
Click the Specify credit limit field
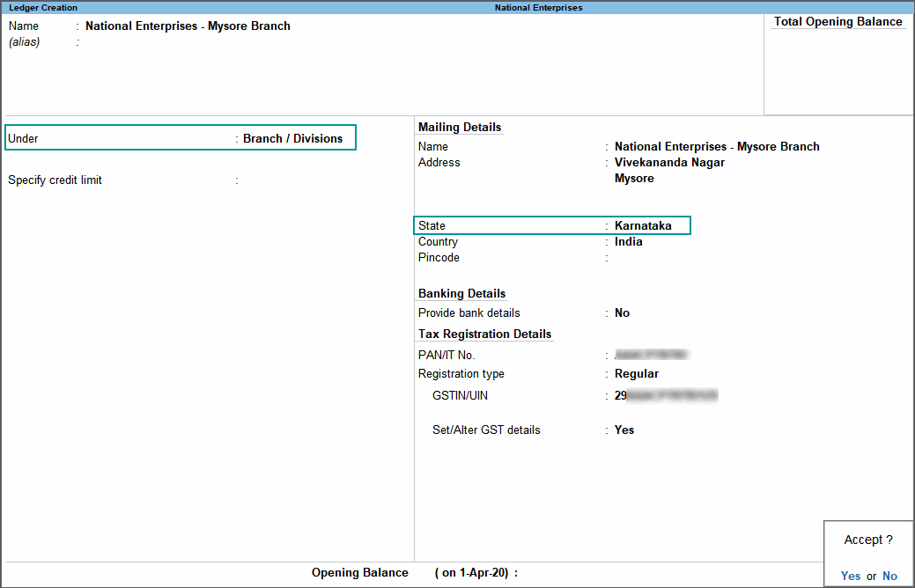264,180
